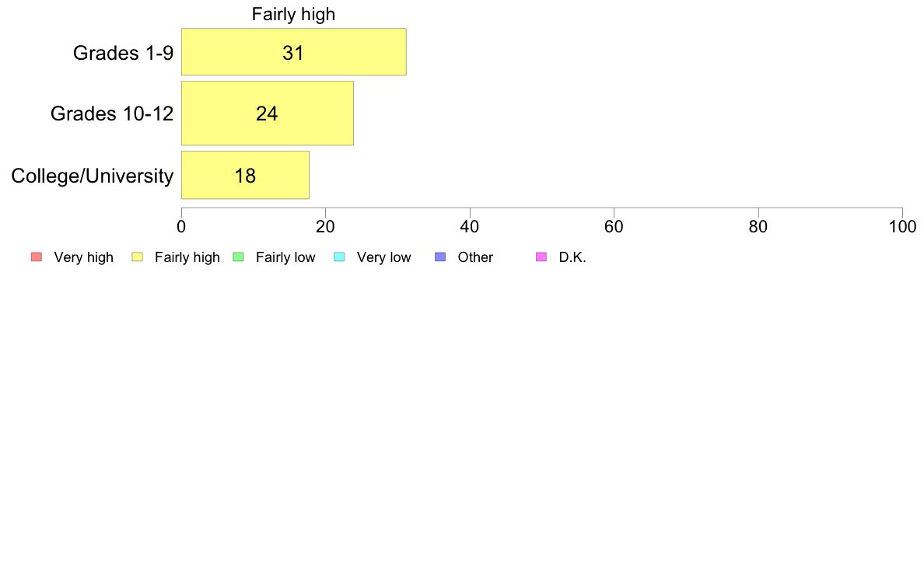Click the Fairly high yellow legend swatch
The height and width of the screenshot is (572, 924).
[138, 256]
